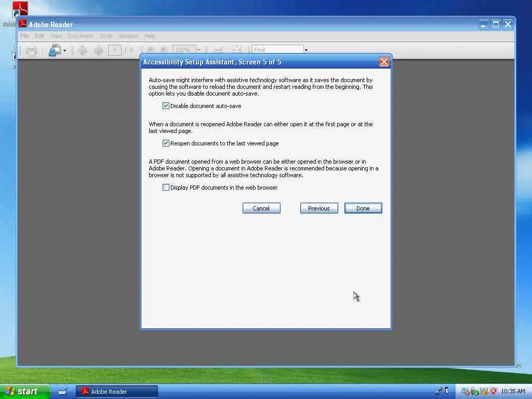The height and width of the screenshot is (399, 532).
Task: Open the Help menu
Action: pos(150,36)
